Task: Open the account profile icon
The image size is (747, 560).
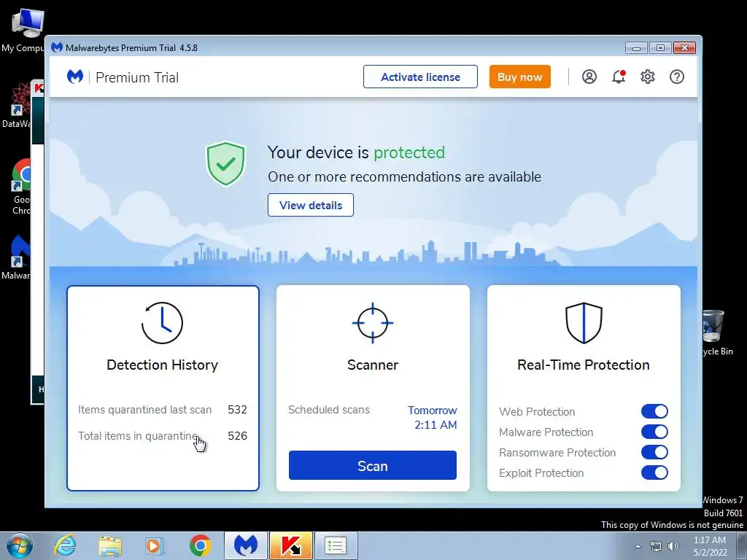Action: pos(589,77)
